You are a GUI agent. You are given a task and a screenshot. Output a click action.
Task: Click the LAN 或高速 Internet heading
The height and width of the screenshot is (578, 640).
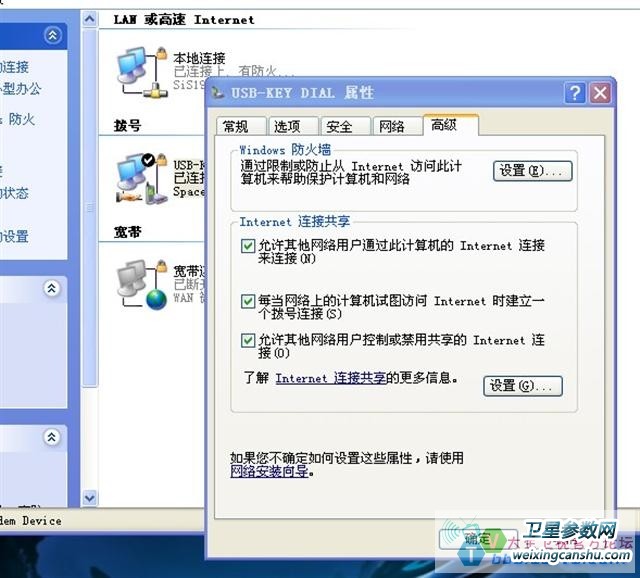click(184, 19)
